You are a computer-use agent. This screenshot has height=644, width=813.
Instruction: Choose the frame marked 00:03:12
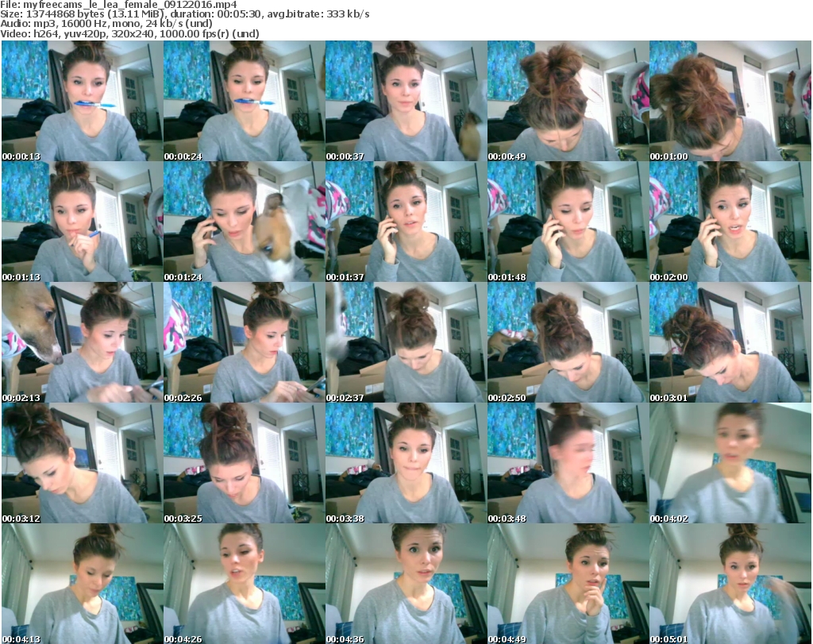[82, 463]
